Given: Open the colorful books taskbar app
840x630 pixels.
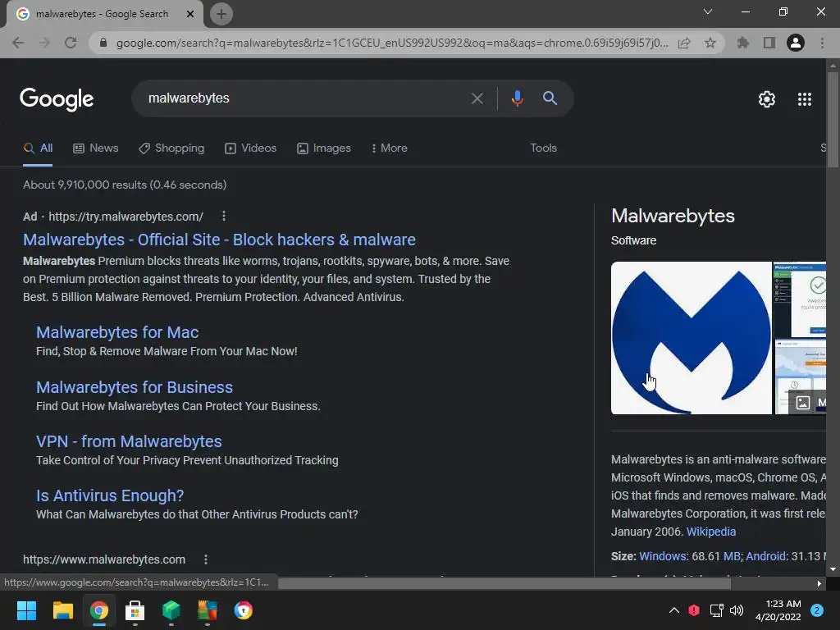Looking at the screenshot, I should tap(208, 610).
